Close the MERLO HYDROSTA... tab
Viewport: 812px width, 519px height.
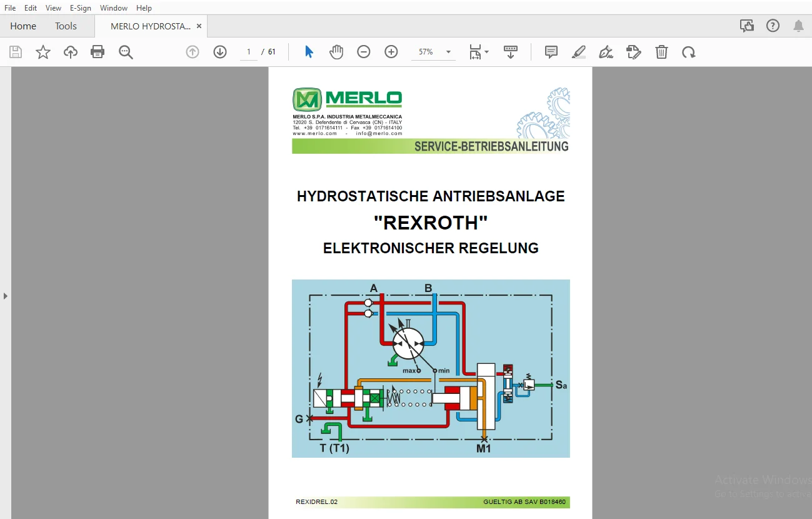point(199,26)
